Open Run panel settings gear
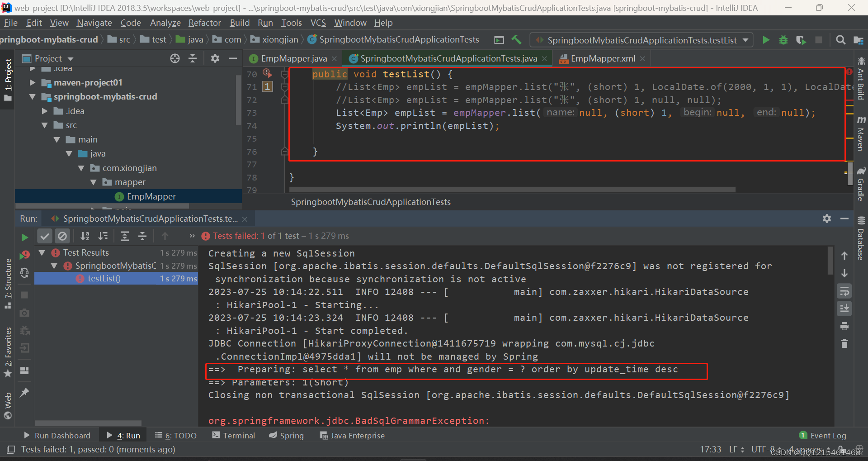 [827, 219]
